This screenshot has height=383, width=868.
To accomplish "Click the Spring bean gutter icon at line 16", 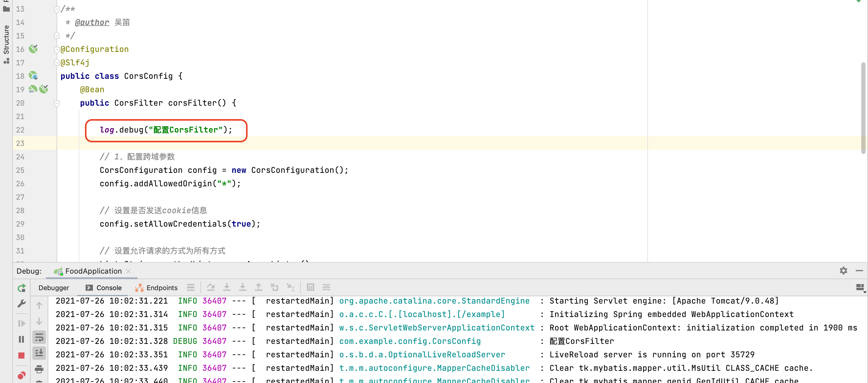I will tap(33, 49).
